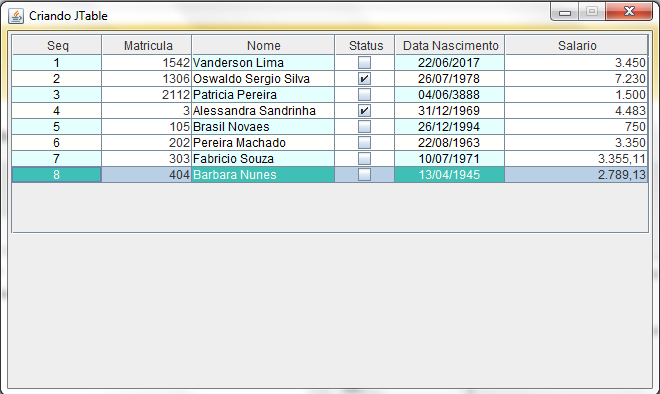Select the cell Oswaldo Sergio Silva
Viewport: 660px width, 394px height.
tap(263, 79)
